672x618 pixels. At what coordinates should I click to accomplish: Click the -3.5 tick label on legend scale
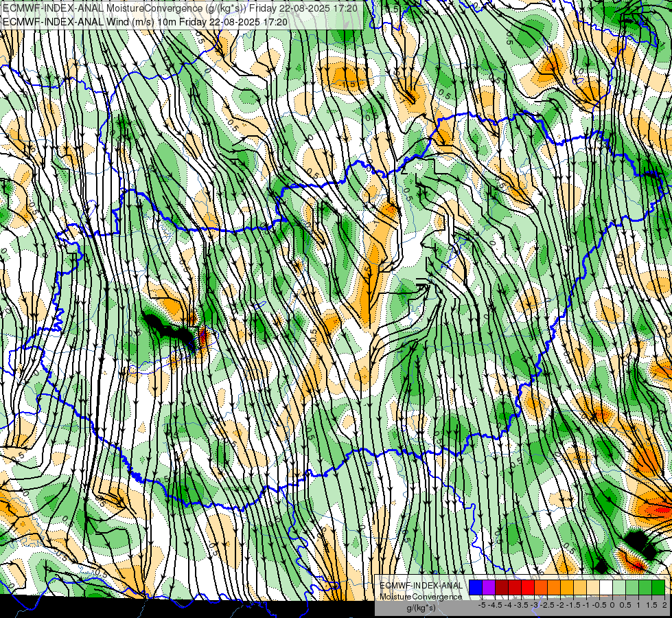coord(521,605)
